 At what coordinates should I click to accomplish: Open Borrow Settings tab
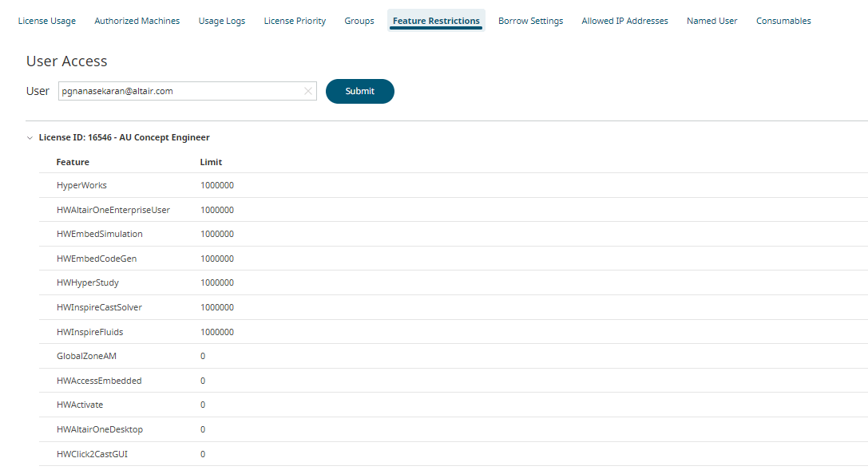tap(531, 21)
